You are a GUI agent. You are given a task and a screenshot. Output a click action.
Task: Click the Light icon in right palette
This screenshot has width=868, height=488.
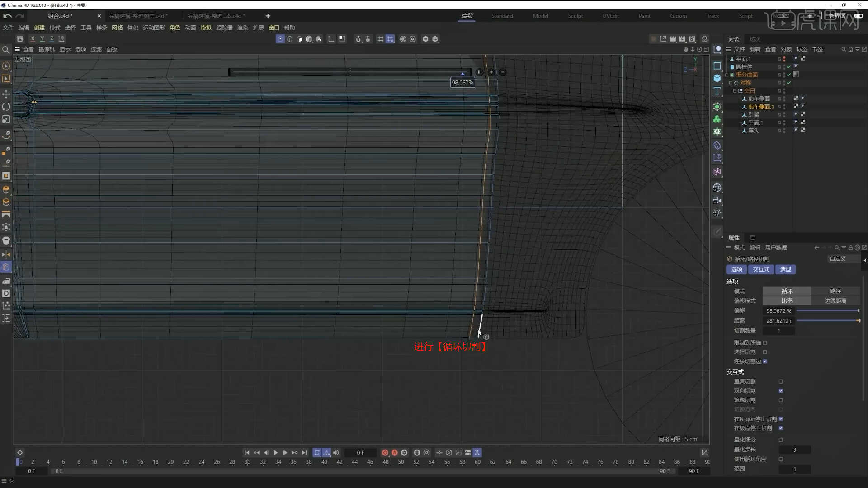tap(717, 213)
